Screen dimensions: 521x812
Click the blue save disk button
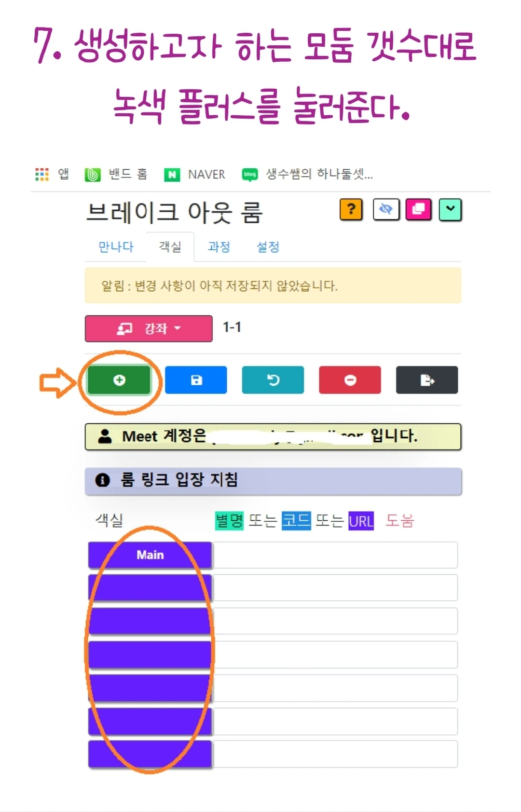click(x=196, y=380)
